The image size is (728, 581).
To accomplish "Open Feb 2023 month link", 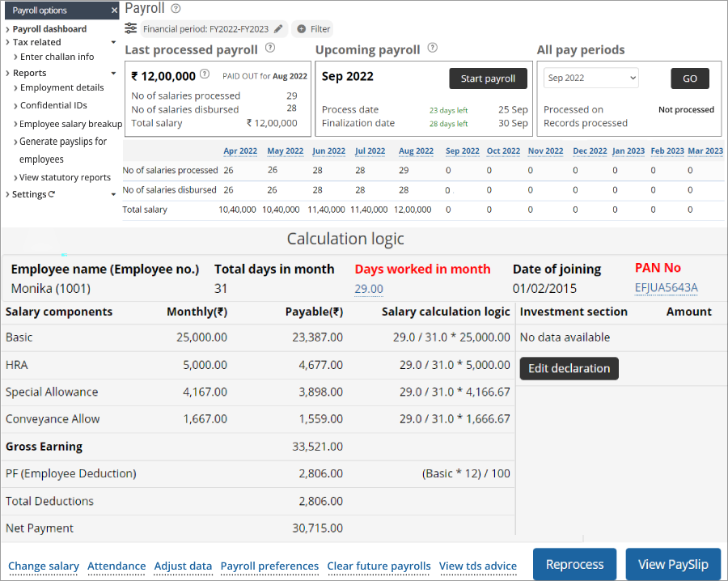I will coord(667,151).
